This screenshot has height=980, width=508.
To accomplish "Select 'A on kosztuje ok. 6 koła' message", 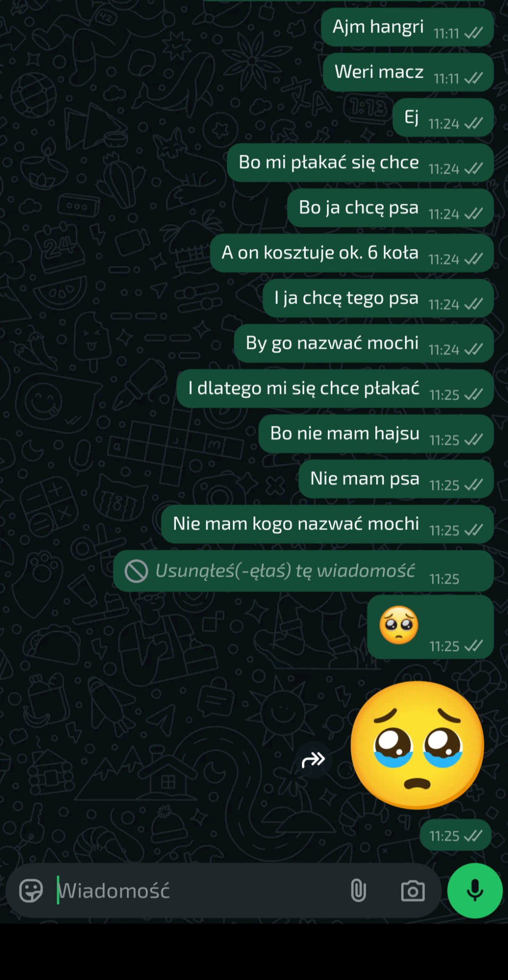I will 352,253.
